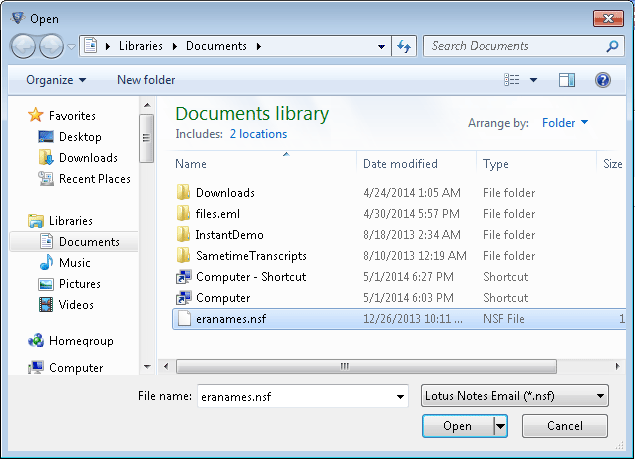
Task: Click the search magnifier icon
Action: click(x=612, y=46)
